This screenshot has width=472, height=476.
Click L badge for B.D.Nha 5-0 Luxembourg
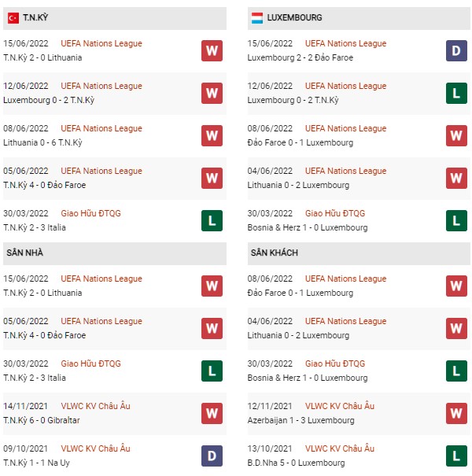click(x=456, y=456)
